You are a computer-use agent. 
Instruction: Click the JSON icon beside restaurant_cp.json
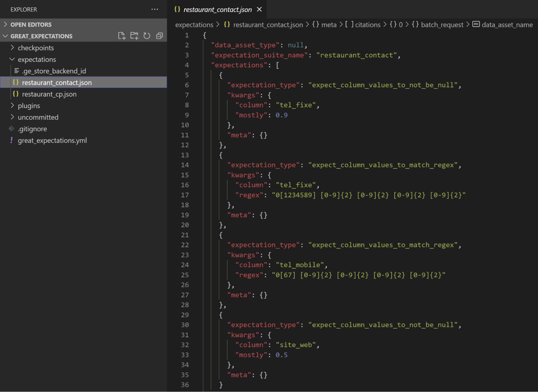[16, 94]
